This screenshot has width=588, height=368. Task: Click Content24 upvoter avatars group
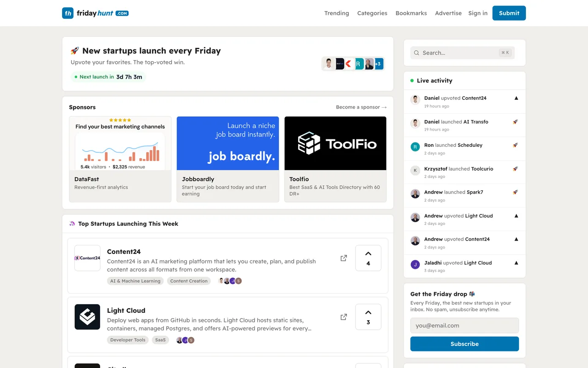(230, 281)
